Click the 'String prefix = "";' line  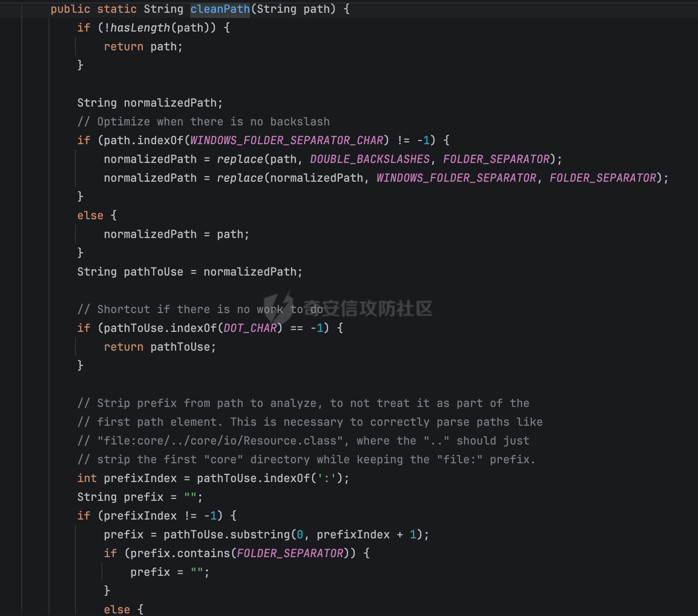click(x=140, y=497)
